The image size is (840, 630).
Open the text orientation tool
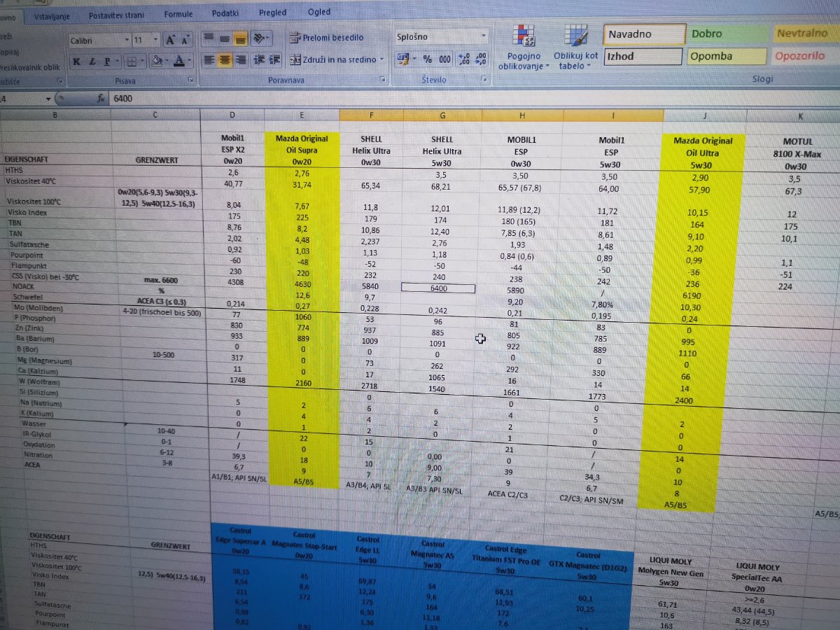(x=260, y=37)
